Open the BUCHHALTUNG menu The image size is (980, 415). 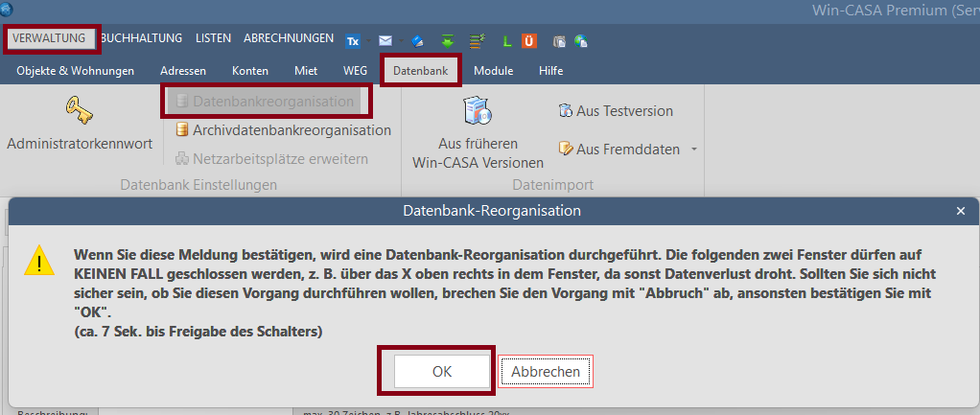pos(141,38)
